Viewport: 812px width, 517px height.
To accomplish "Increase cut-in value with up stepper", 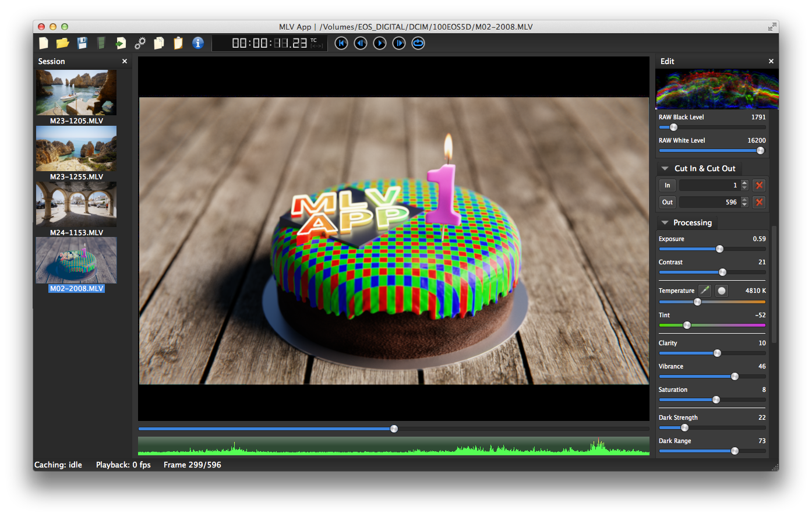I will pyautogui.click(x=744, y=183).
